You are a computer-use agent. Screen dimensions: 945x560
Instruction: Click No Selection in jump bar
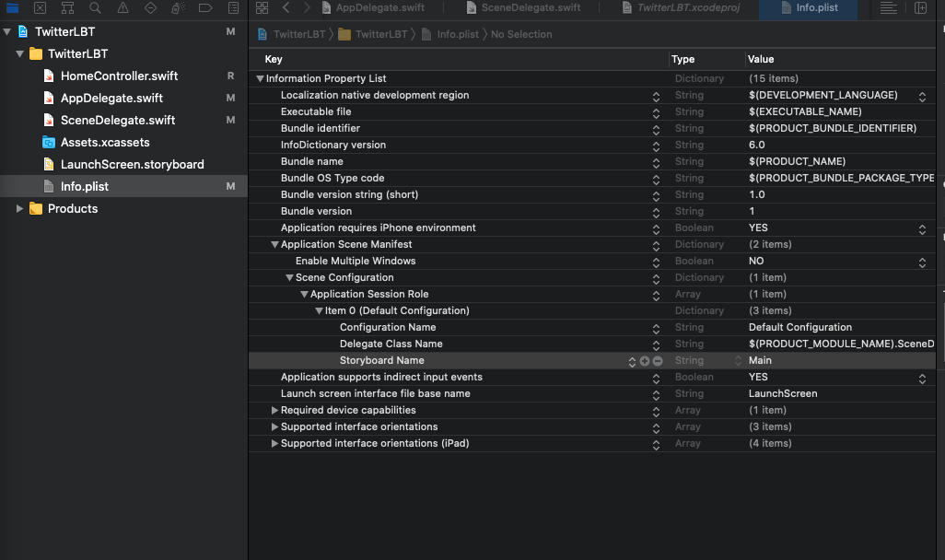(x=521, y=34)
